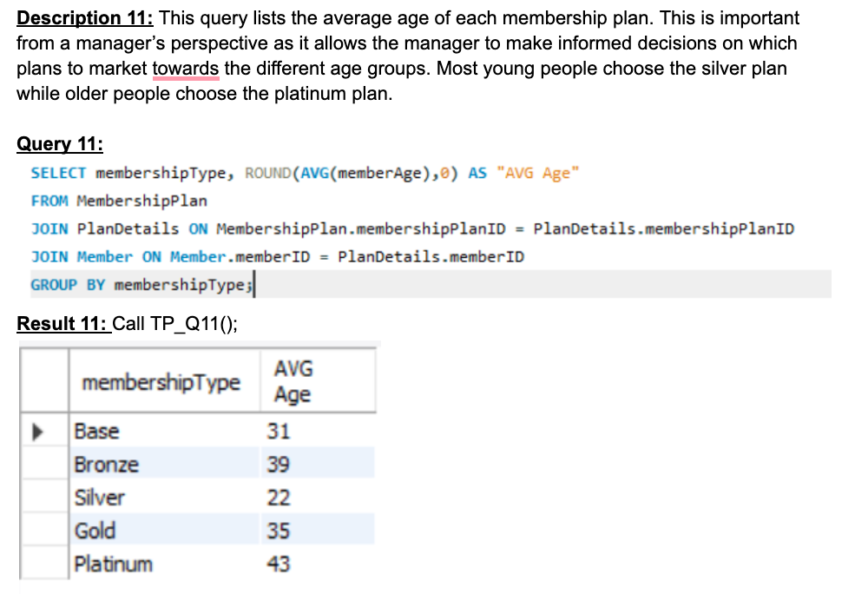Click the average age value 31

pos(279,432)
